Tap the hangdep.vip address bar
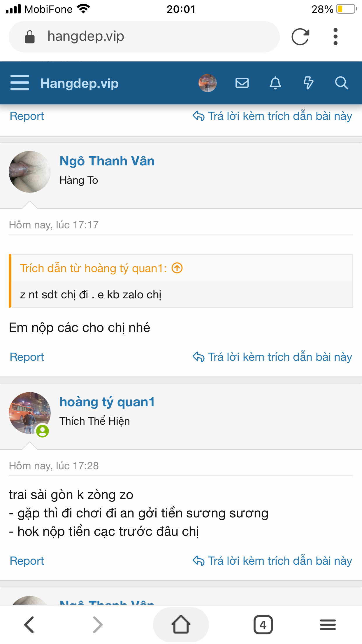 (x=144, y=37)
